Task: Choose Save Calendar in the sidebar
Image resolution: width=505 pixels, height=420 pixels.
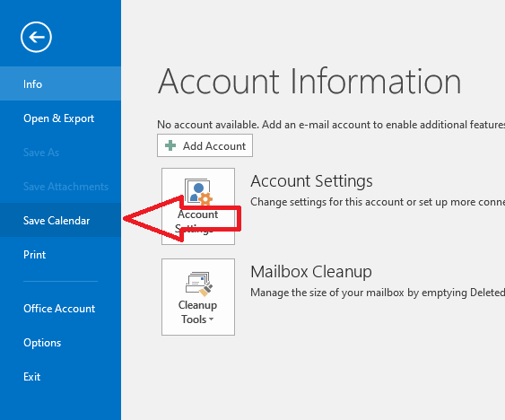Action: pos(60,220)
